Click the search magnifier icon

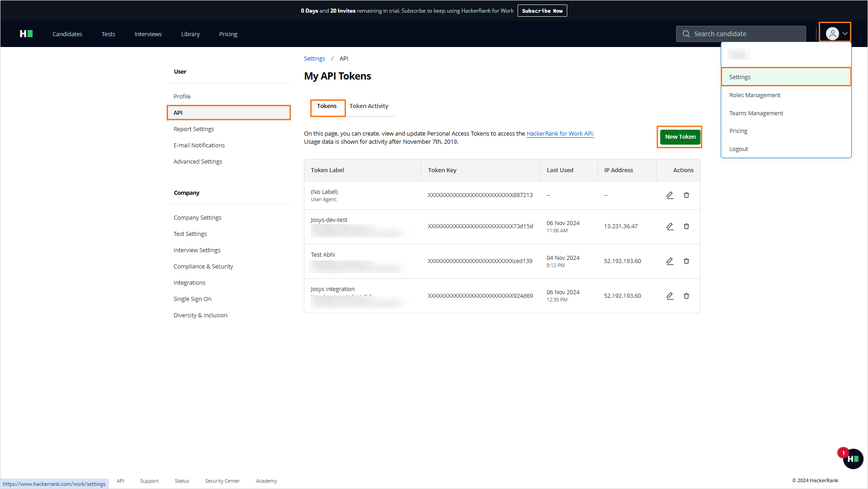pyautogui.click(x=686, y=34)
